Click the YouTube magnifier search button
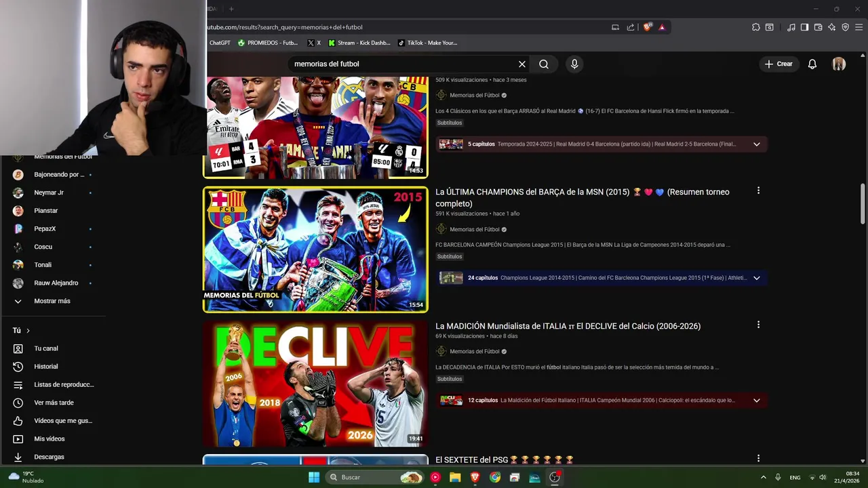This screenshot has height=488, width=868. coord(544,64)
